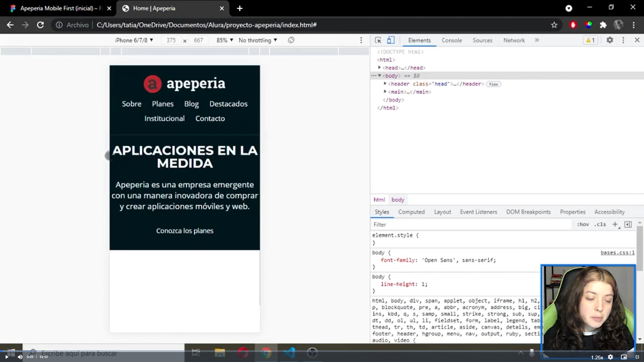
Task: Go back to the previous page
Action: (10, 25)
